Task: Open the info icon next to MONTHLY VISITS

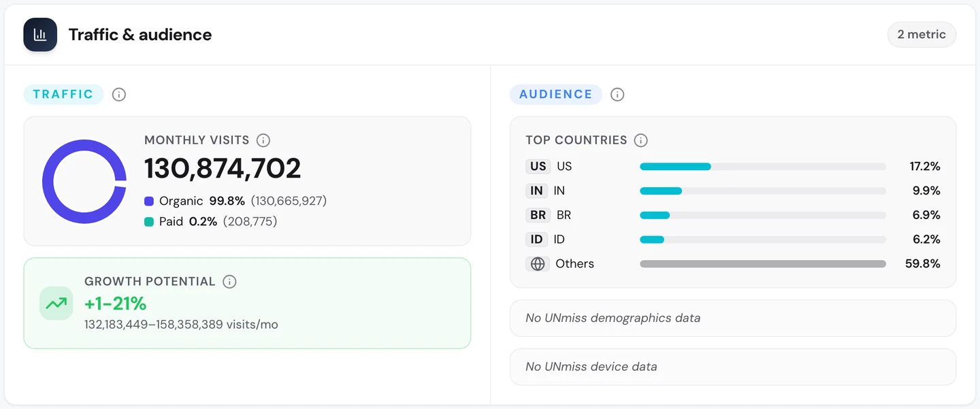Action: (x=263, y=140)
